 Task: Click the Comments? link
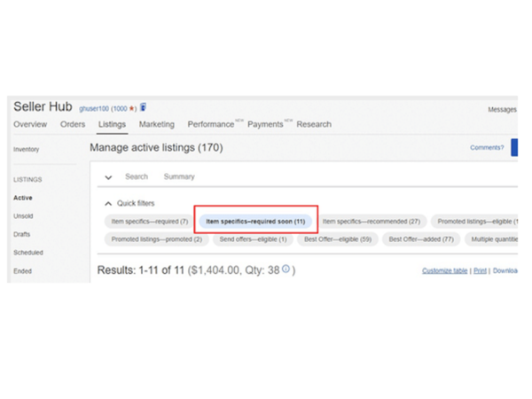(x=487, y=147)
